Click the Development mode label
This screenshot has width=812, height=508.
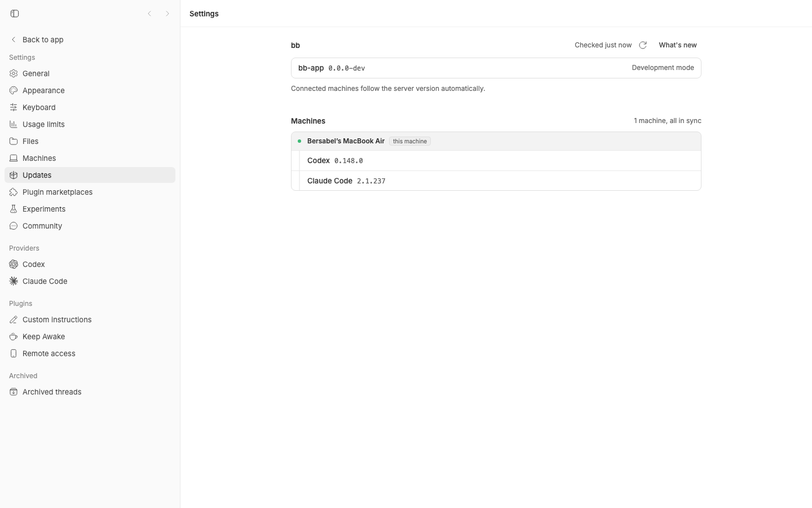coord(663,68)
